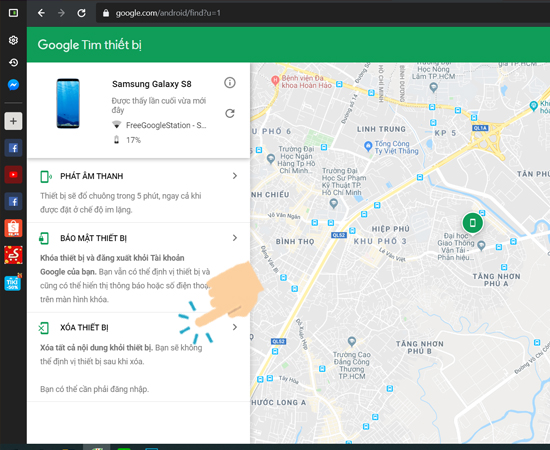Click the Samsung Galaxy S8 device name
This screenshot has height=450, width=550.
coord(152,84)
